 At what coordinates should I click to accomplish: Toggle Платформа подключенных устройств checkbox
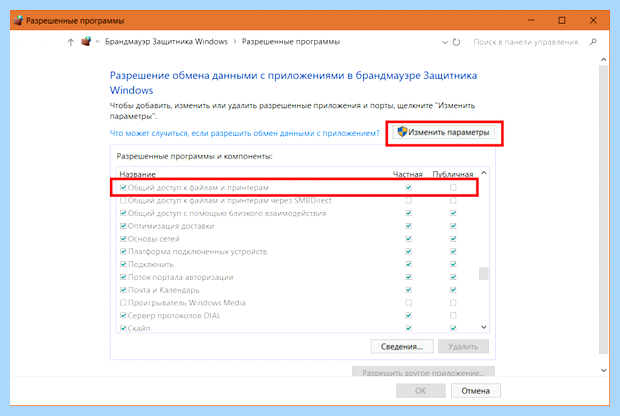123,251
